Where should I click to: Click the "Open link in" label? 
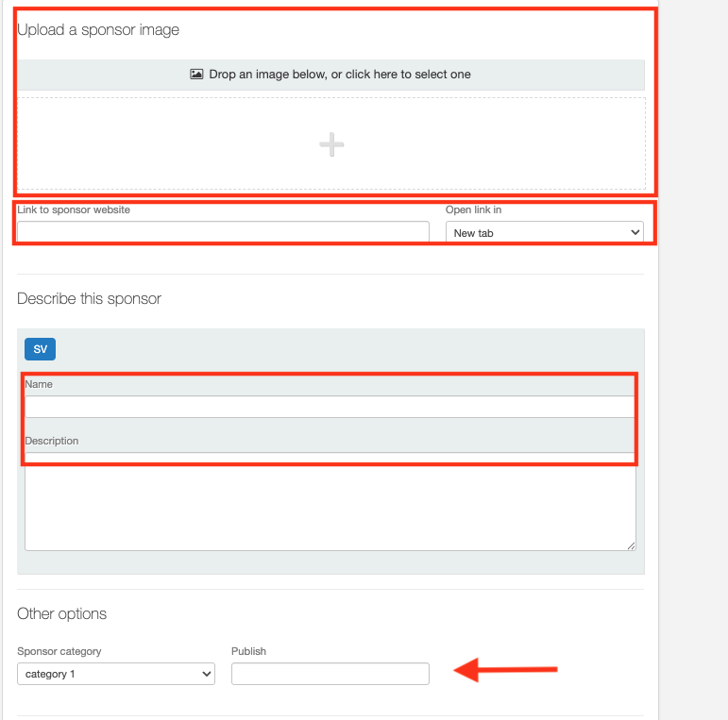tap(474, 209)
